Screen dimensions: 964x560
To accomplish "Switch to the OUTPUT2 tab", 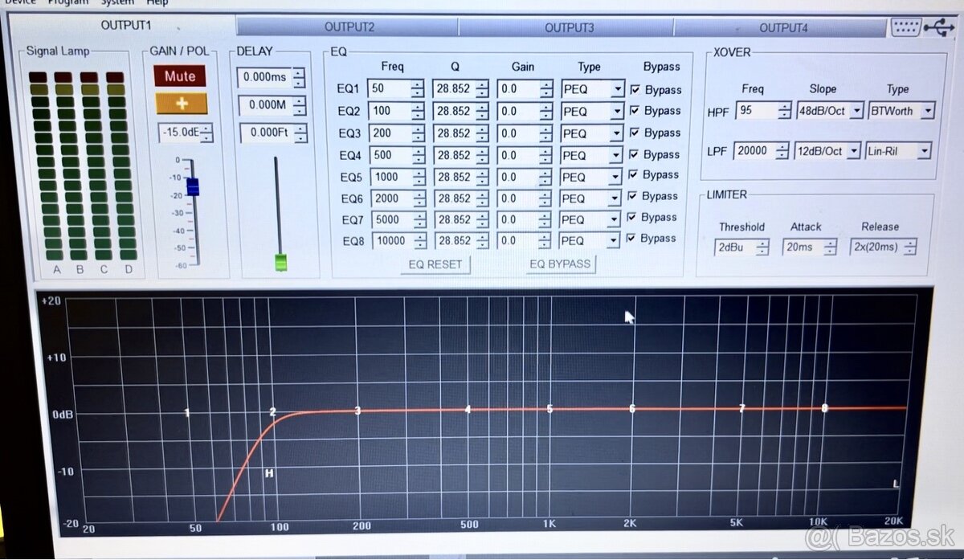I will [x=349, y=27].
